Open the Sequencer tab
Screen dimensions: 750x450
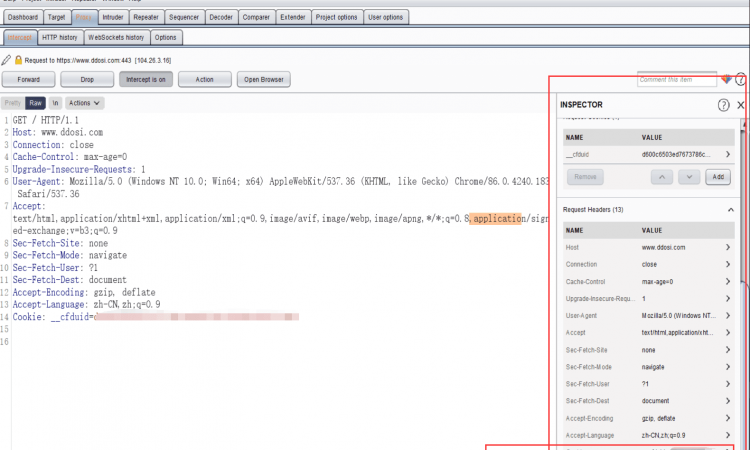point(184,17)
